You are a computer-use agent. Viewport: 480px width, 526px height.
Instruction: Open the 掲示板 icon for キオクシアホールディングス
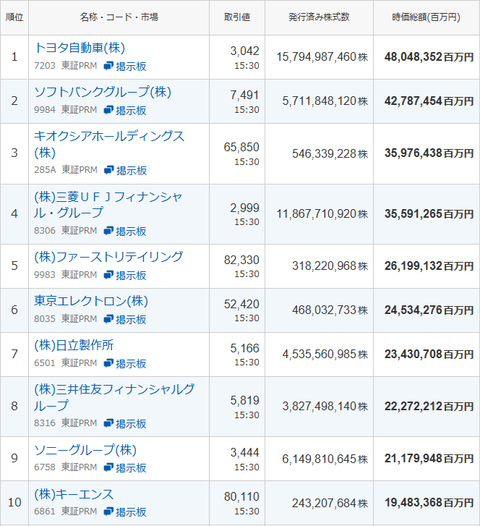pyautogui.click(x=125, y=170)
